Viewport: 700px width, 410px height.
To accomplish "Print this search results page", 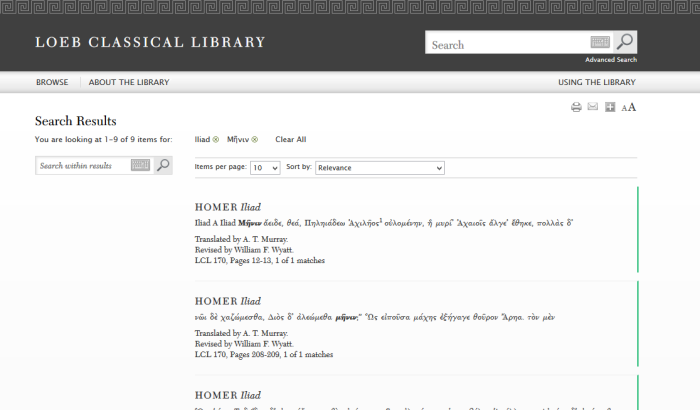I will click(x=576, y=107).
